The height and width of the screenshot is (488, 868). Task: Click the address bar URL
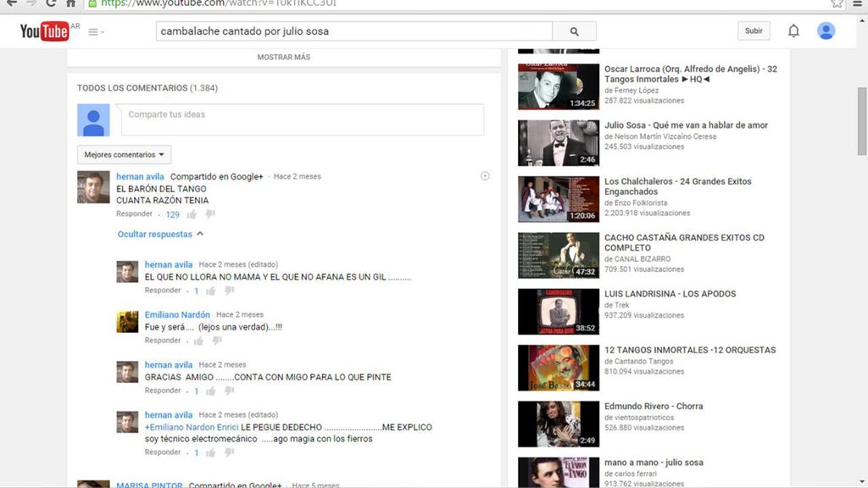[219, 3]
